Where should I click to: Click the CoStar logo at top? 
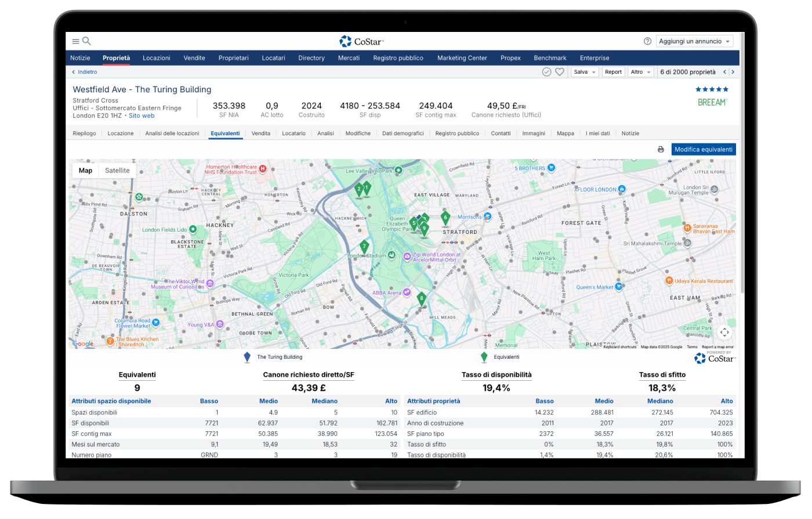tap(361, 41)
